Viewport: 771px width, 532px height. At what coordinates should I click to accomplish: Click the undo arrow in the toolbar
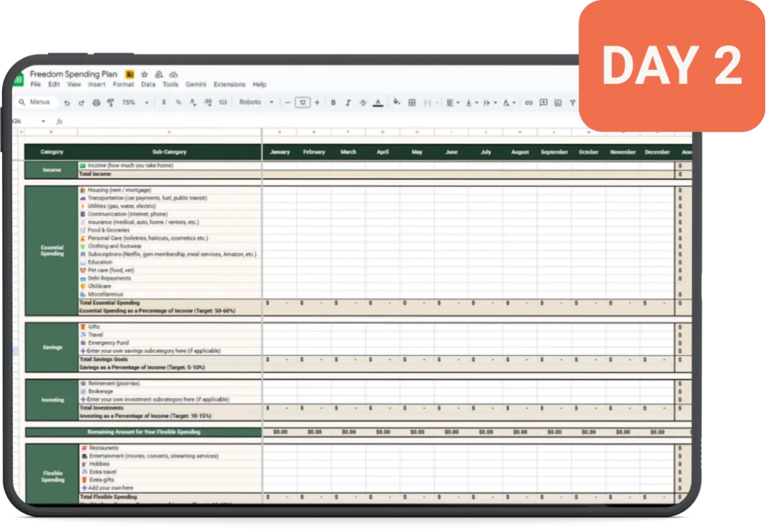[x=67, y=103]
